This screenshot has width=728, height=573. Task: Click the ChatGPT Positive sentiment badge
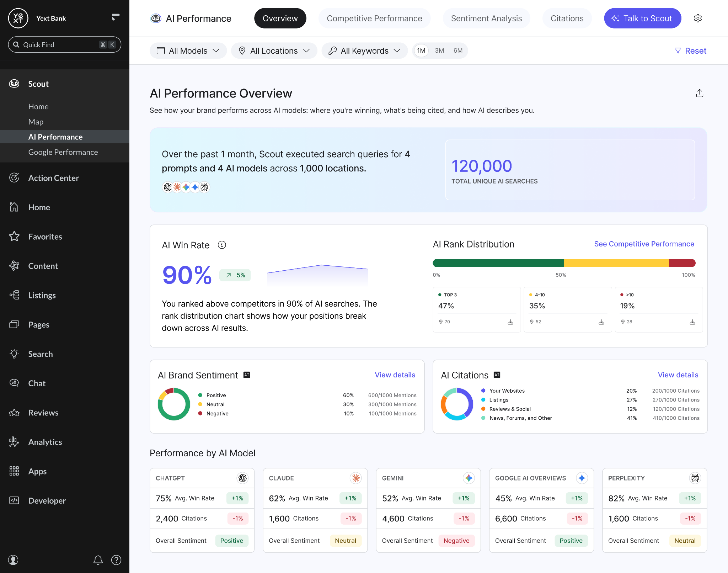[232, 541]
